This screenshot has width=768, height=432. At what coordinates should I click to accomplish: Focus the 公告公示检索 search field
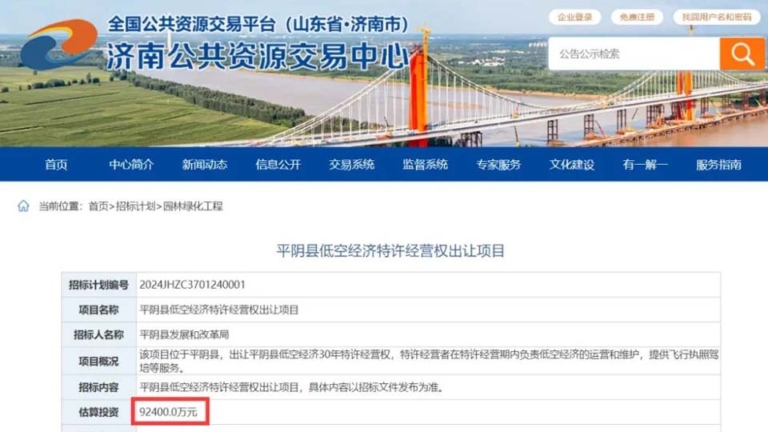pos(634,54)
